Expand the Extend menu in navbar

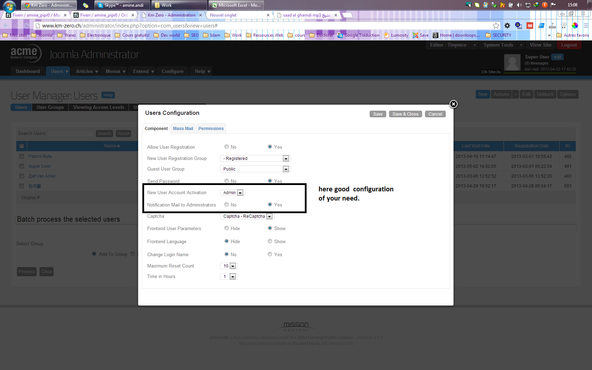click(x=143, y=71)
